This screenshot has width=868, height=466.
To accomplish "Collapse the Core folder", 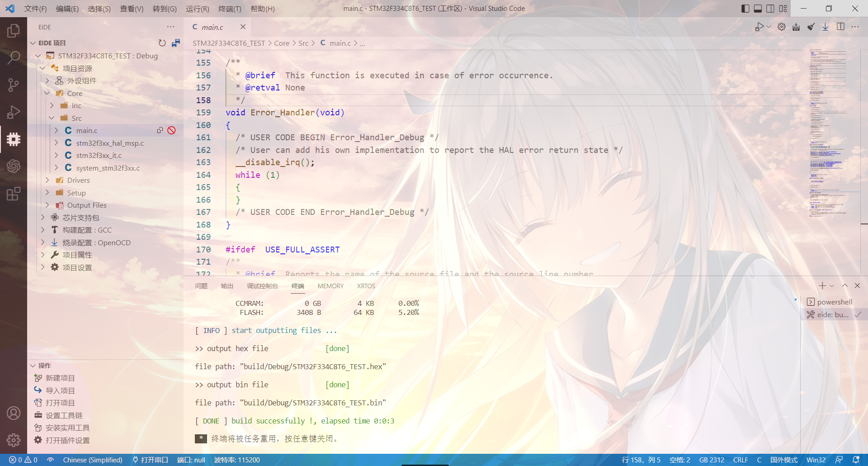I will pos(47,93).
